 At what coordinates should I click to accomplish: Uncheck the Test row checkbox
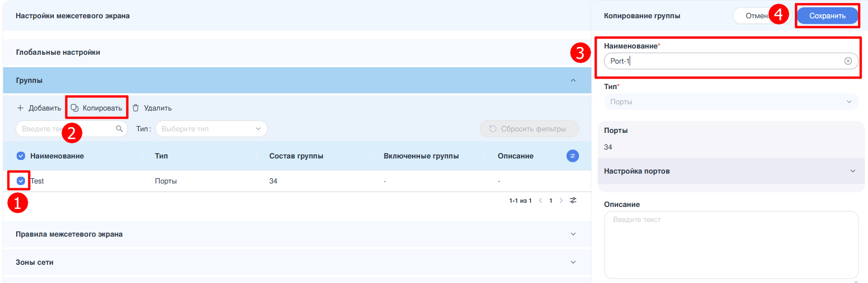[21, 181]
